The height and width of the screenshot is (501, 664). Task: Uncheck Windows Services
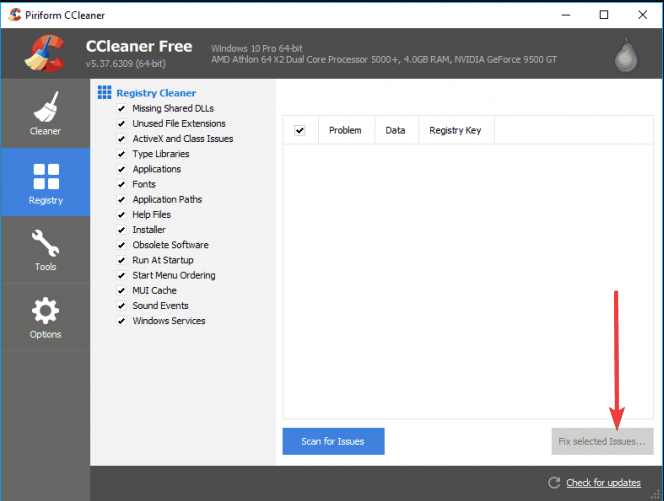click(x=122, y=321)
